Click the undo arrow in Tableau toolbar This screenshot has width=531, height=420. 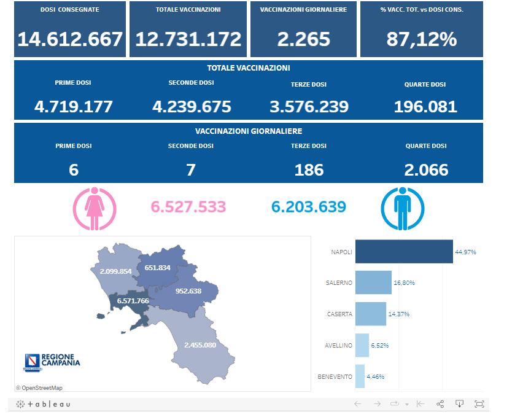click(358, 404)
